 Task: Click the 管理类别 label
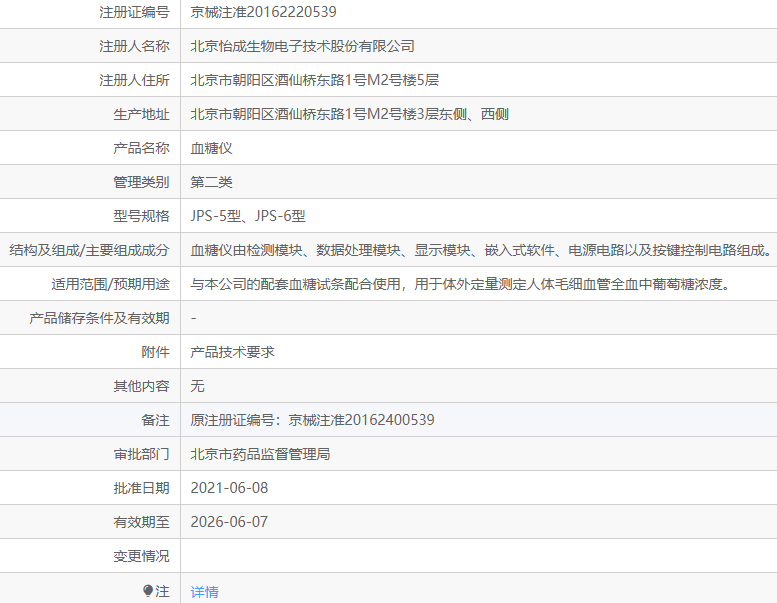pyautogui.click(x=141, y=182)
